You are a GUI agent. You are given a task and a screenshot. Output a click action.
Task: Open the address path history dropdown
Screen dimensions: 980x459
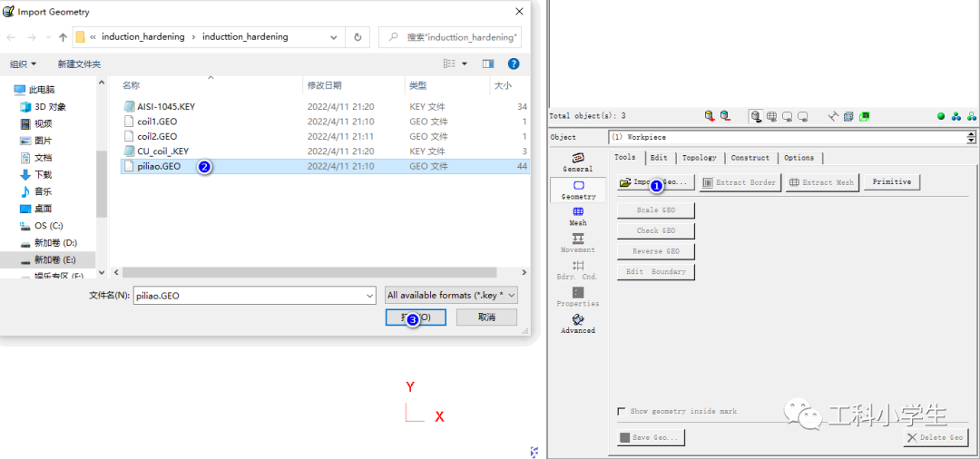(333, 37)
